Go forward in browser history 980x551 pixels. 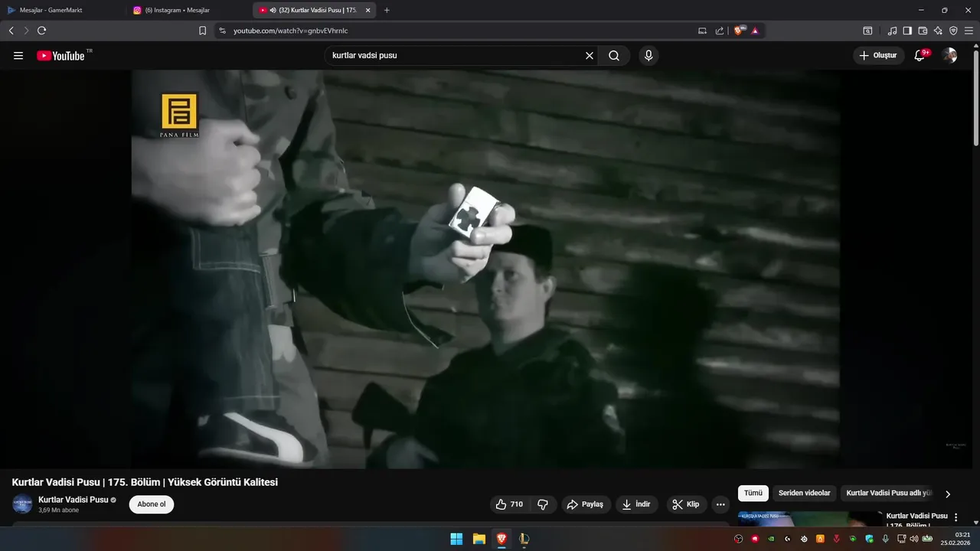pyautogui.click(x=26, y=31)
